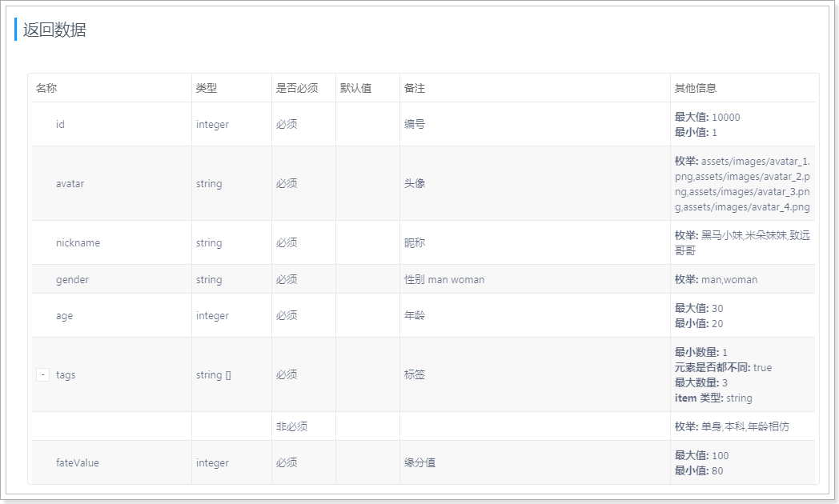
Task: Click the 性别 man woman remark
Action: [x=444, y=279]
